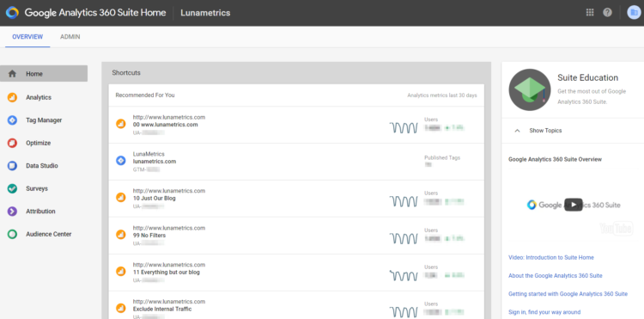
Task: Click Analytics icon beside 99 No Filters
Action: 121,235
